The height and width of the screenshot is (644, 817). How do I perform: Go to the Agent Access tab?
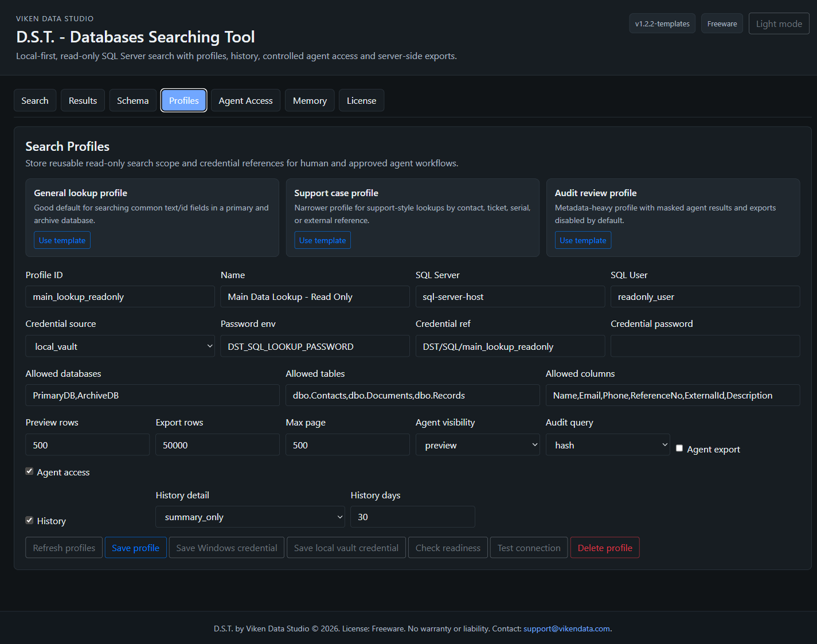[x=245, y=100]
